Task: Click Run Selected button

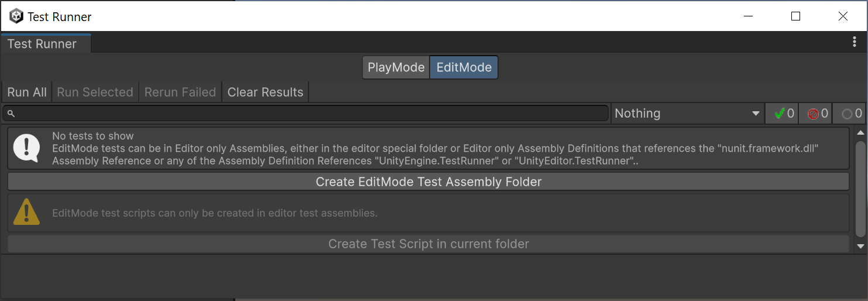Action: click(x=95, y=92)
